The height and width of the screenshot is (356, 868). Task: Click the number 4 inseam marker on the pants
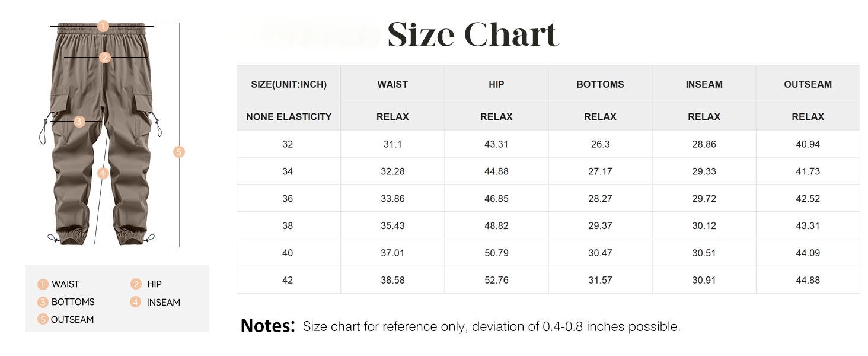click(103, 173)
